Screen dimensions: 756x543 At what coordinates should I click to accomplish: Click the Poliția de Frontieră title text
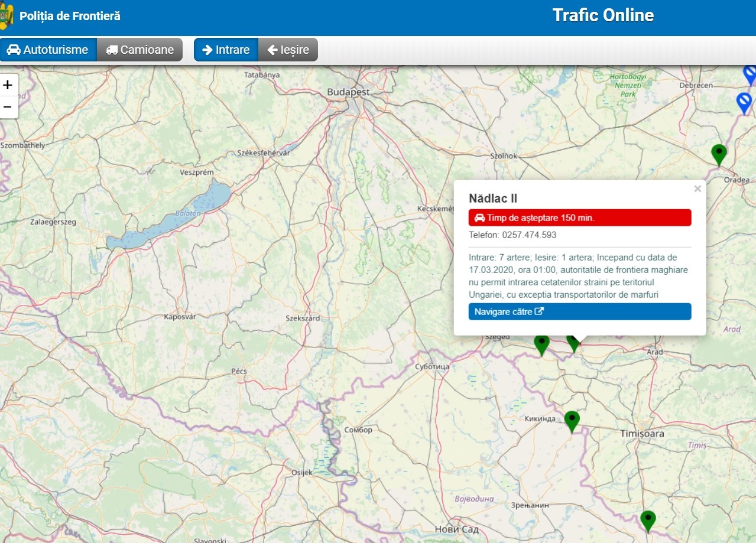coord(70,16)
